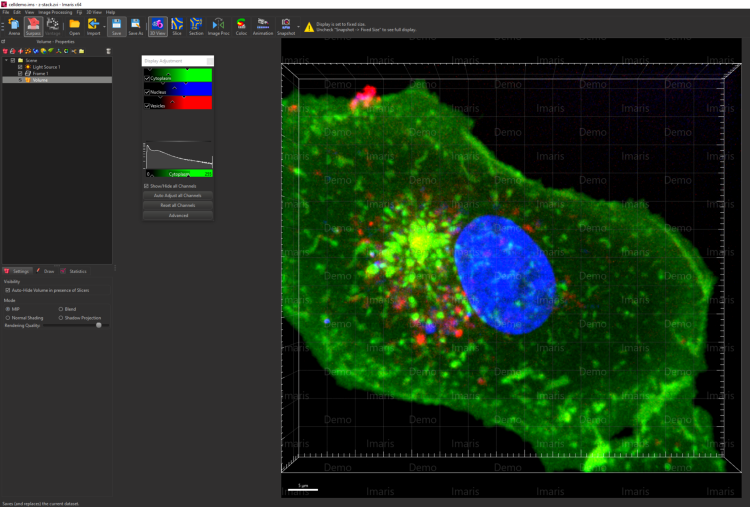Open the Image Processing menu
The height and width of the screenshot is (507, 750).
click(54, 12)
